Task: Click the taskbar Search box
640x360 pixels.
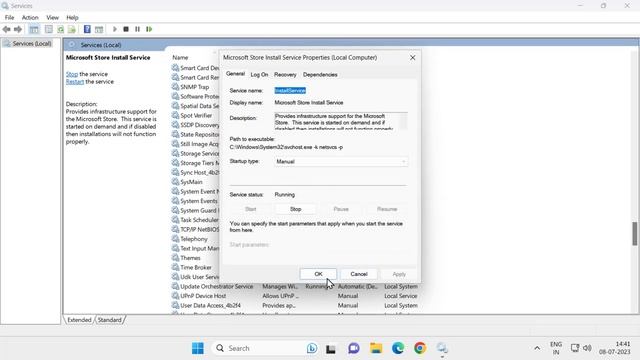Action: 266,348
